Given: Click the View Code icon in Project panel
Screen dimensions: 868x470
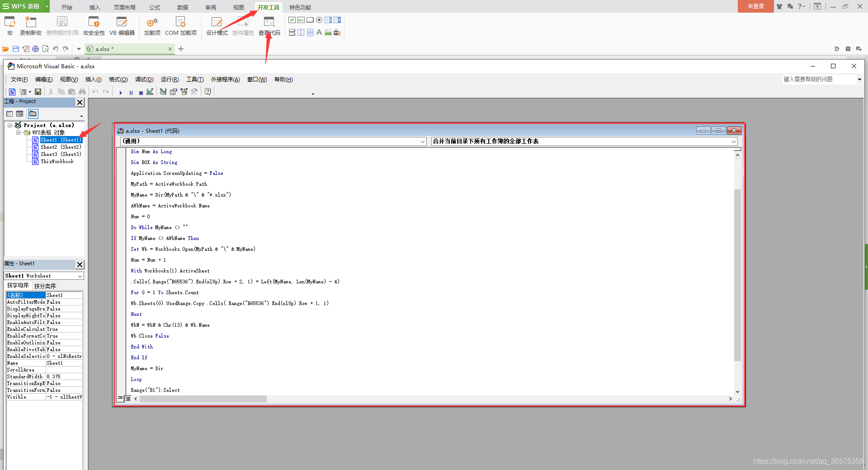Looking at the screenshot, I should point(9,114).
